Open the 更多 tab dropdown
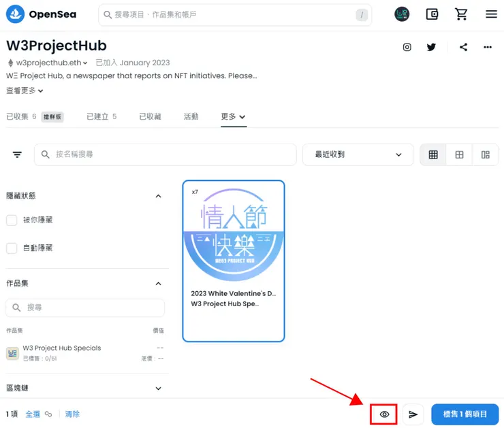This screenshot has height=428, width=504. [x=234, y=116]
